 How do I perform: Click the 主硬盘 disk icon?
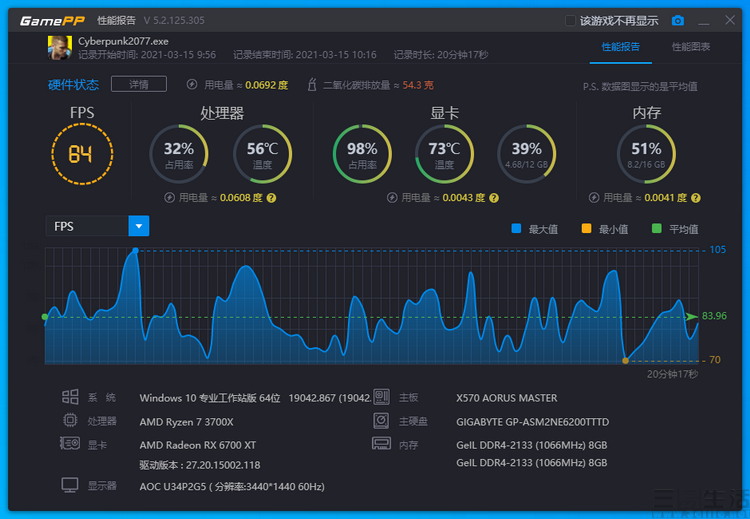tap(381, 420)
